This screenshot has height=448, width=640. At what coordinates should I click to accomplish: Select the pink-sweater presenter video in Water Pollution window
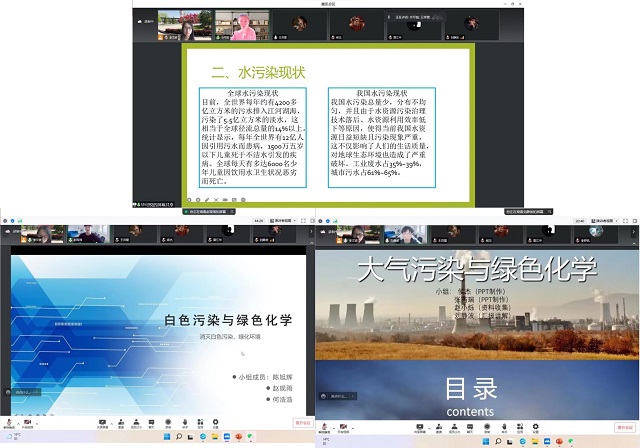point(242,25)
